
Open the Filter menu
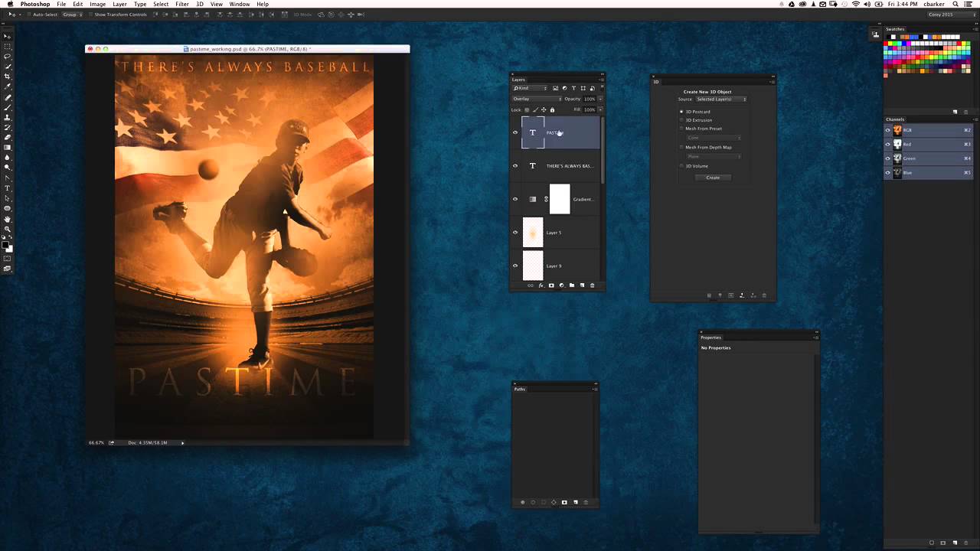pos(182,4)
